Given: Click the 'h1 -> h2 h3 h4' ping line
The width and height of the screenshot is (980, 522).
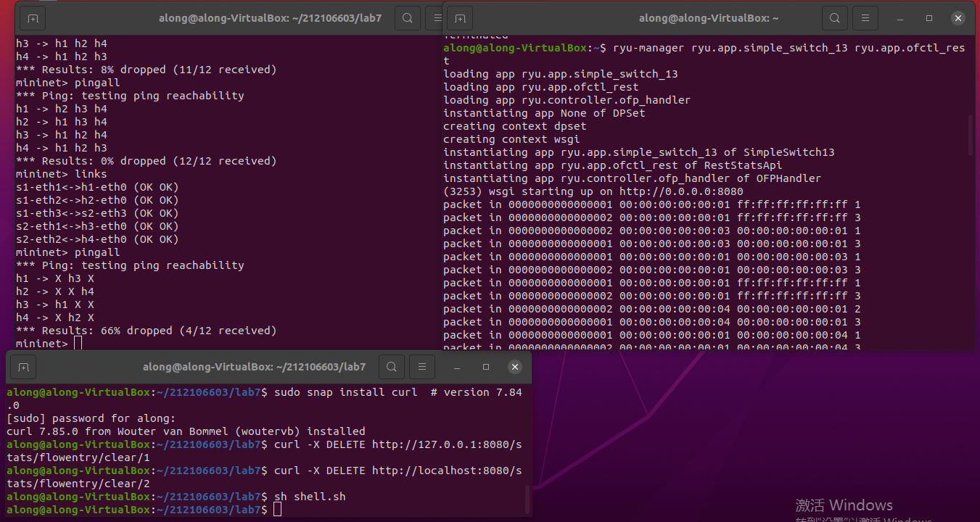Looking at the screenshot, I should [62, 109].
